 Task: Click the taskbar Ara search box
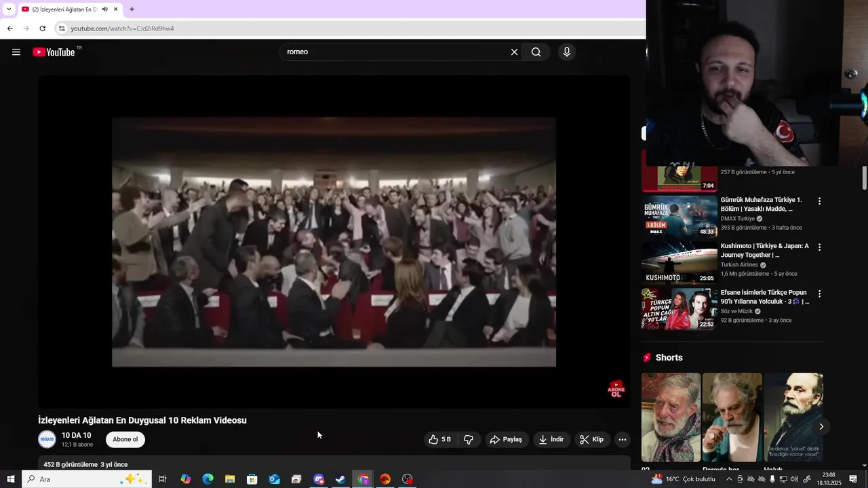point(87,479)
